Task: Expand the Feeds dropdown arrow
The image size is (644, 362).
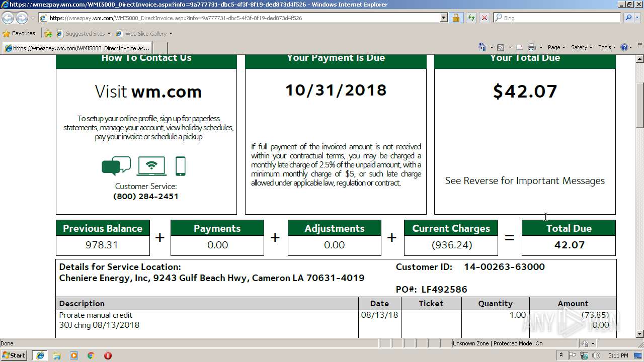Action: [x=510, y=48]
